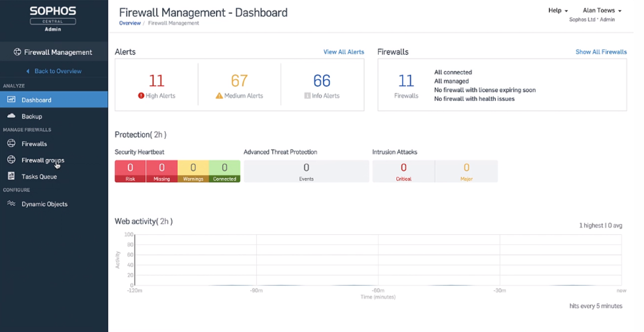Screen dimensions: 644x332
Task: Click the Overview breadcrumb link
Action: click(130, 23)
